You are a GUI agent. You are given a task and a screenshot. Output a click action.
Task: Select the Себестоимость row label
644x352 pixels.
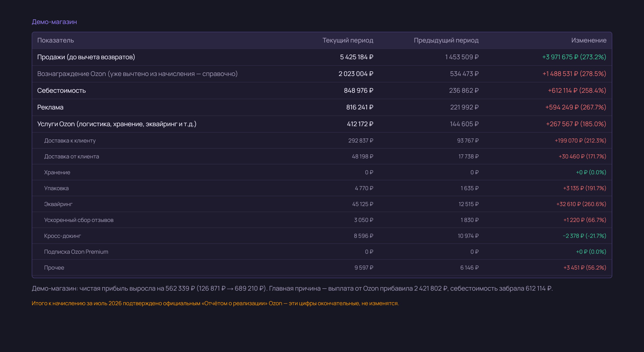(61, 91)
